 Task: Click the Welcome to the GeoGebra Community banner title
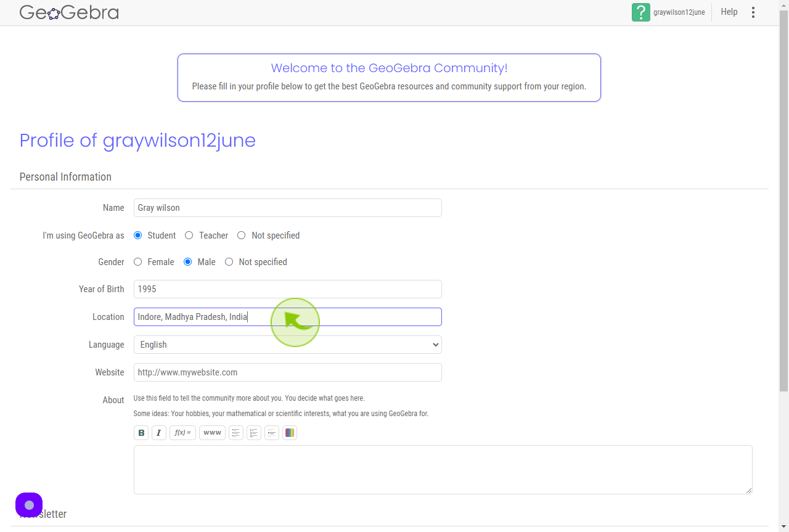(389, 68)
